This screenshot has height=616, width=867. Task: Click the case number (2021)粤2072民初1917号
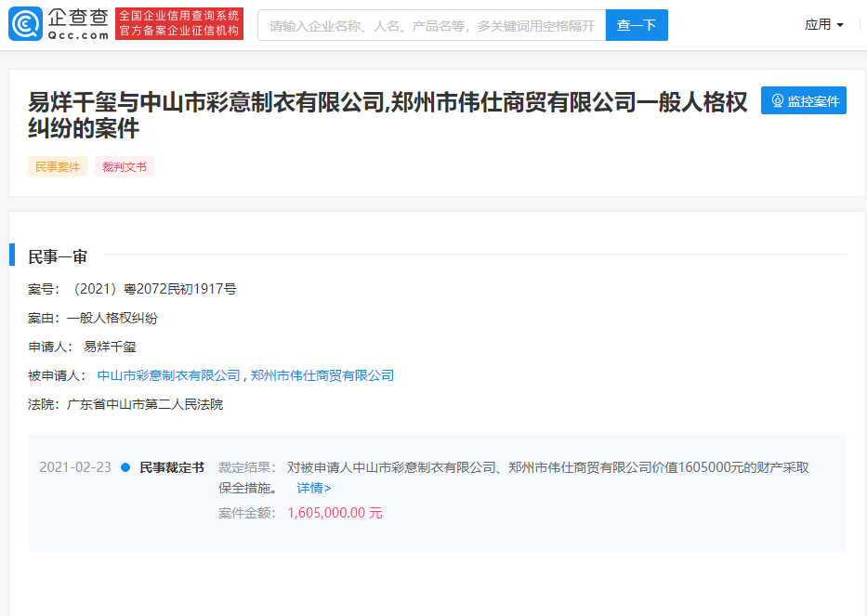[152, 289]
